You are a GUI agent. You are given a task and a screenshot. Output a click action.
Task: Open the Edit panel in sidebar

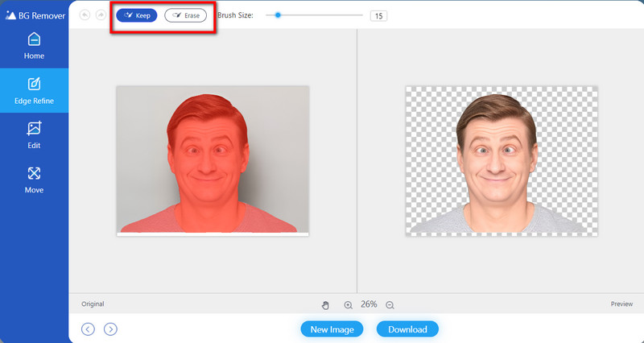[x=34, y=134]
